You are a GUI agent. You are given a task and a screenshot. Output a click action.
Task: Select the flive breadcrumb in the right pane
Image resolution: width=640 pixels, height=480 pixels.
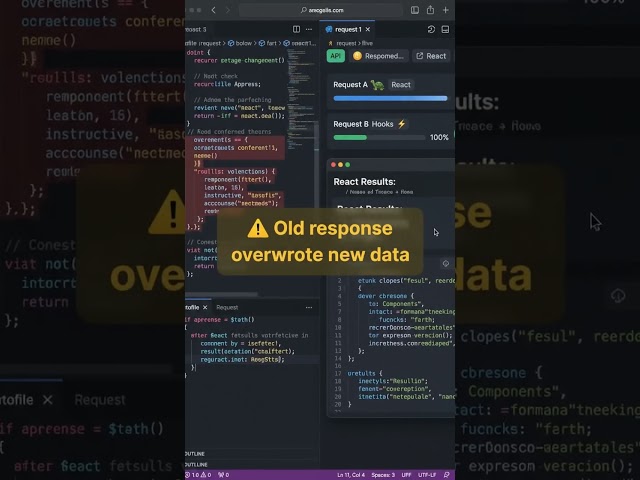pyautogui.click(x=367, y=43)
